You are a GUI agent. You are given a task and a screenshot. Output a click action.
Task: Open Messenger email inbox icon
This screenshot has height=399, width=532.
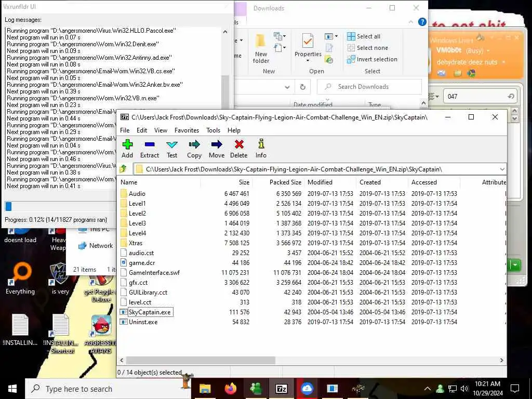[441, 73]
